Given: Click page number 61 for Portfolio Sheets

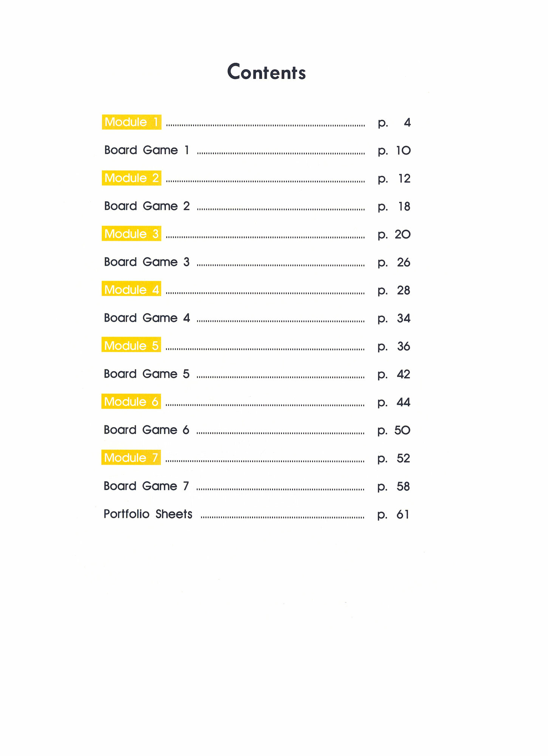Looking at the screenshot, I should [x=402, y=514].
